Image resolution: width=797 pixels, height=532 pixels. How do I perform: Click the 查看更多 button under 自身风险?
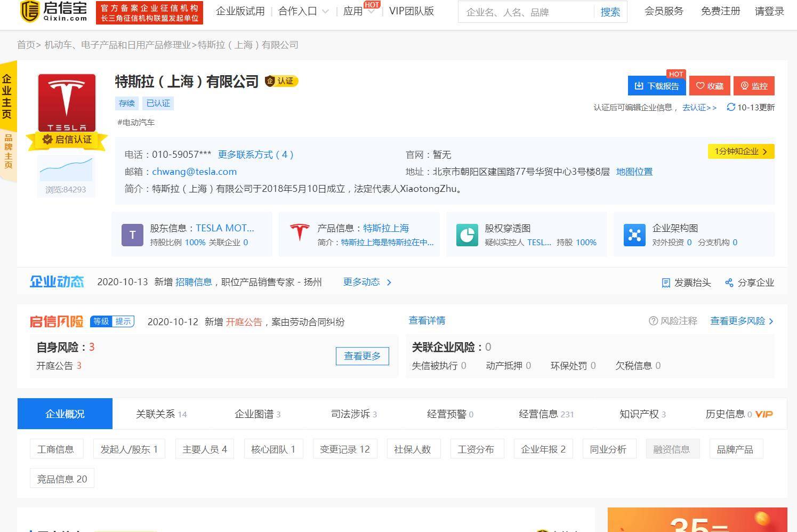click(x=363, y=356)
